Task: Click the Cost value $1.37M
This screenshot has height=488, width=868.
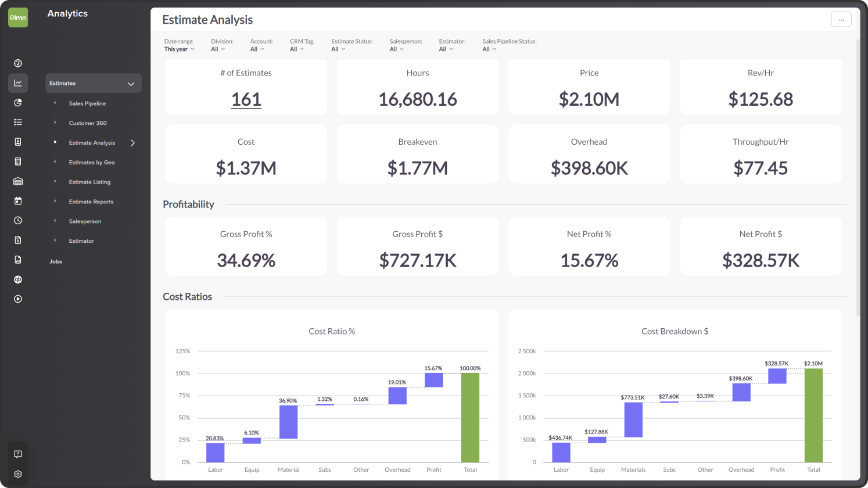Action: point(246,168)
